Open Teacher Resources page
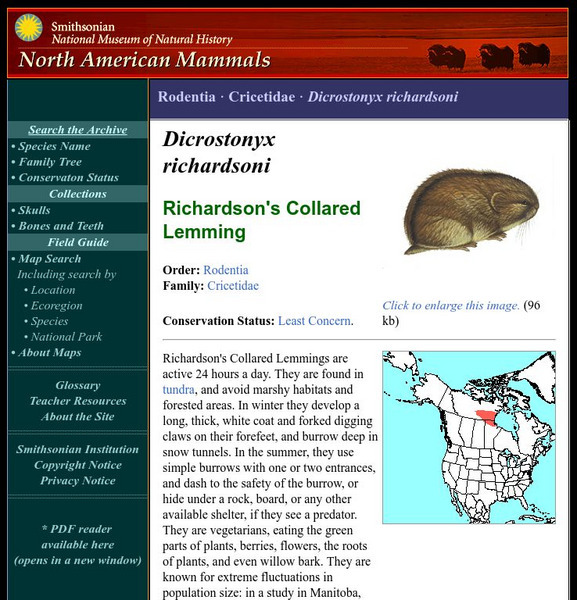Viewport: 577px width, 600px height. click(x=78, y=401)
